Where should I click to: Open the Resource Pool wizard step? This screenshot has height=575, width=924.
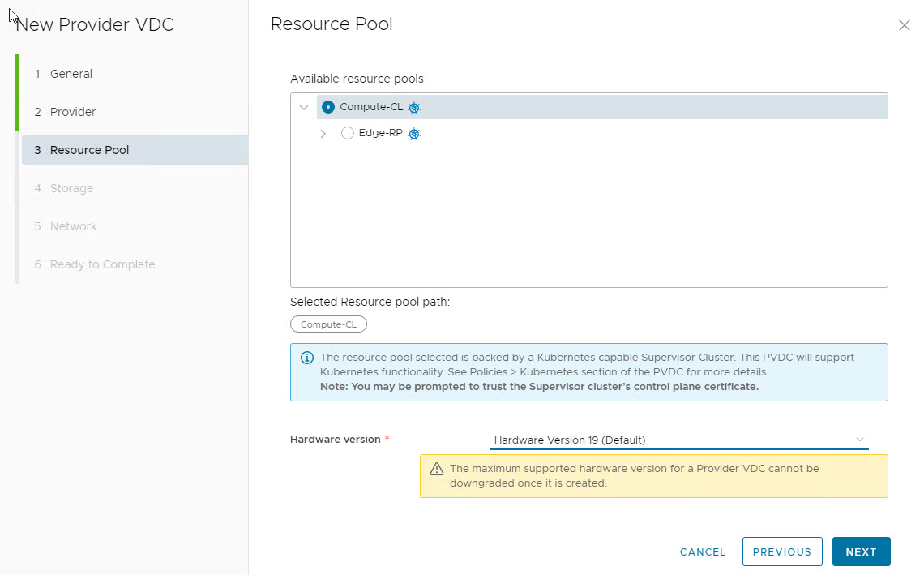coord(89,150)
